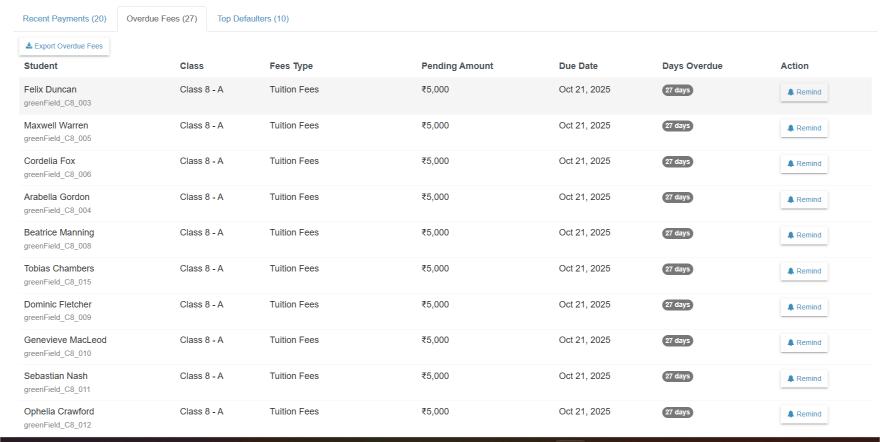The width and height of the screenshot is (880, 442).
Task: Select the Class column header
Action: click(191, 66)
